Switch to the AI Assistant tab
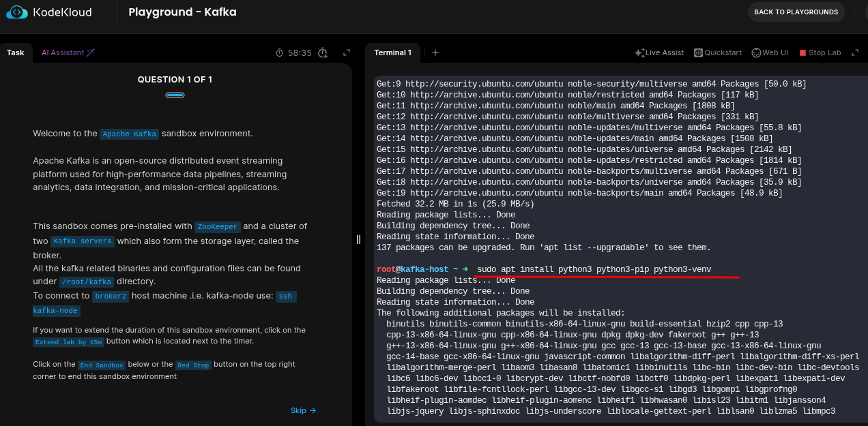 pyautogui.click(x=68, y=52)
